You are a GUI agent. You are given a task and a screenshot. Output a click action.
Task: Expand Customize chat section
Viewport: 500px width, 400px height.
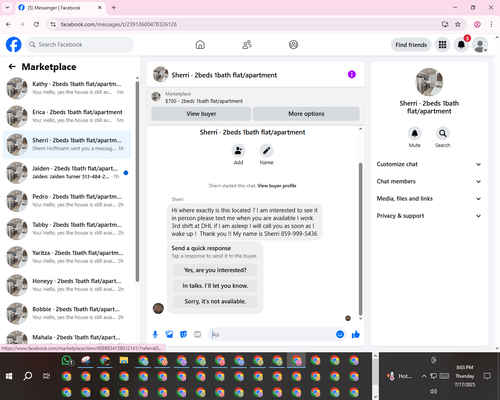429,164
